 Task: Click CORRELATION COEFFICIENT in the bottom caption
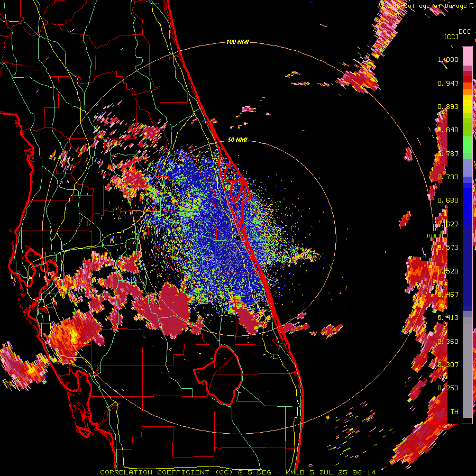154,472
